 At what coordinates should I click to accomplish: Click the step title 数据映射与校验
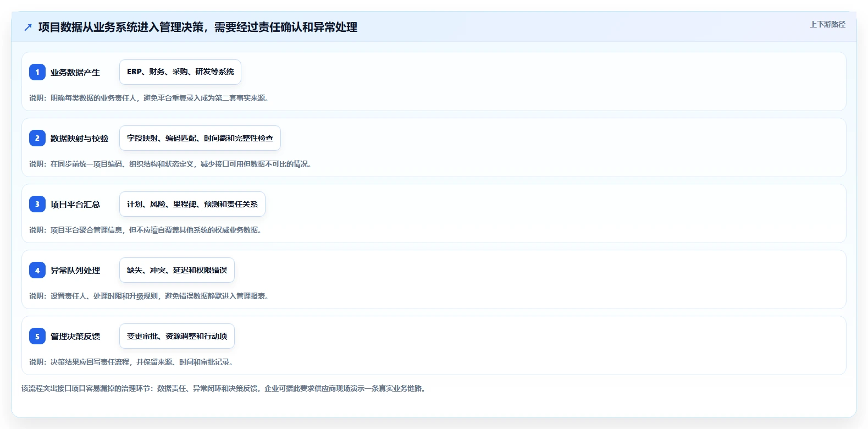80,138
